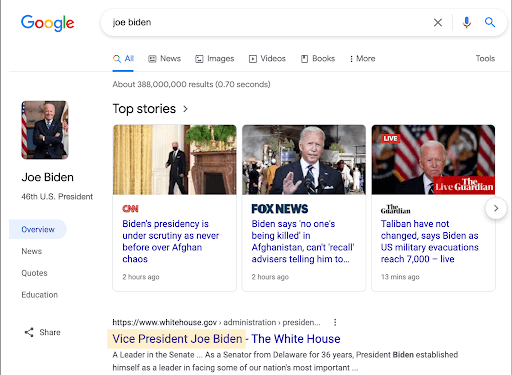This screenshot has width=512, height=375.
Task: Switch to the News tab
Action: (164, 59)
